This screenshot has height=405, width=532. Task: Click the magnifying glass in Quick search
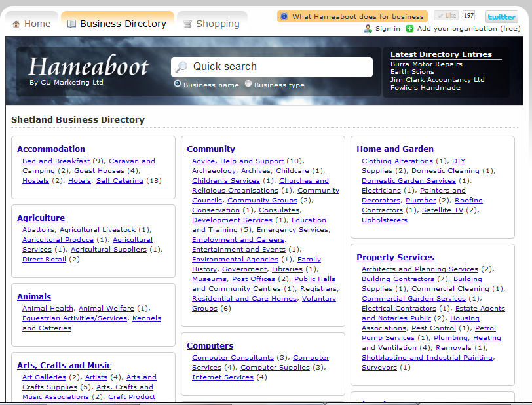pyautogui.click(x=181, y=67)
